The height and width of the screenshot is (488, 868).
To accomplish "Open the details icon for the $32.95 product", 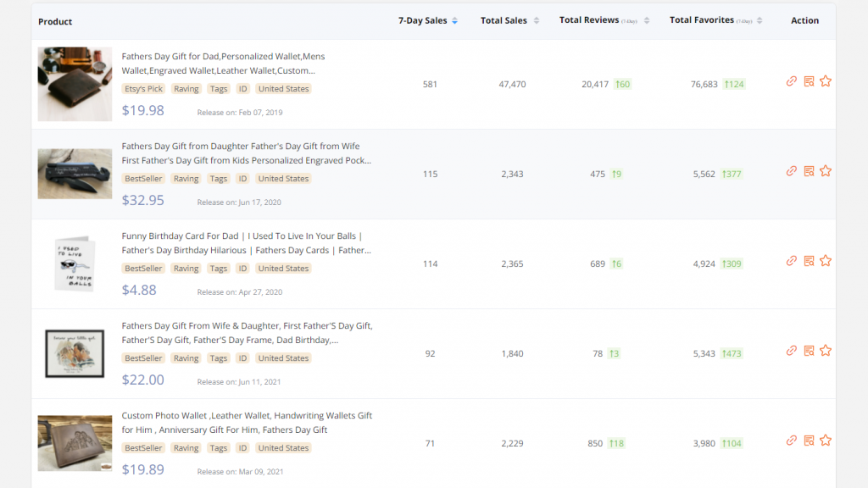I will tap(809, 171).
